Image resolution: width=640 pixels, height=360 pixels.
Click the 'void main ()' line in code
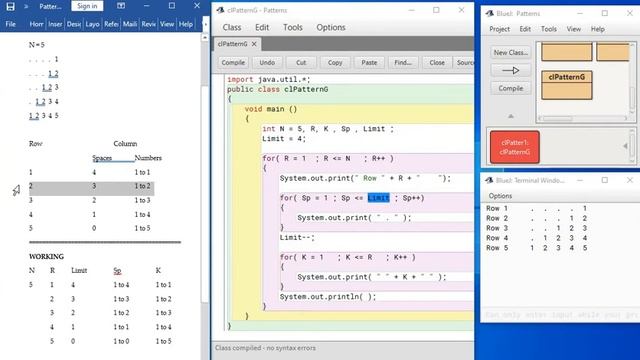pos(271,109)
